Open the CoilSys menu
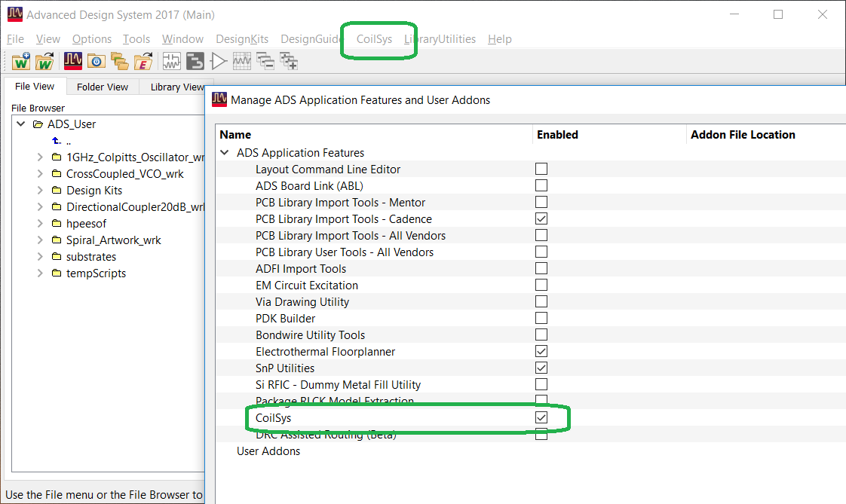Screen dimensions: 846x504 [x=374, y=39]
